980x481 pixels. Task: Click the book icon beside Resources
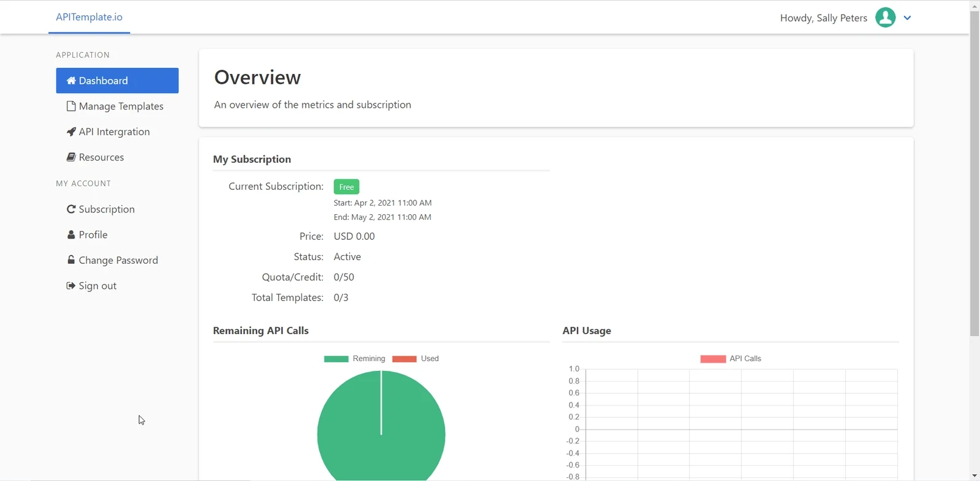tap(71, 157)
